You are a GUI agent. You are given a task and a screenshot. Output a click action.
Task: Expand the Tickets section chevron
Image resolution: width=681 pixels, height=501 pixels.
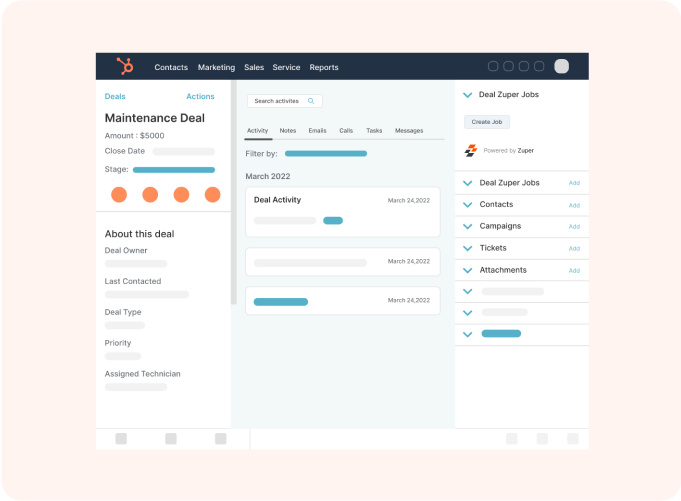[x=468, y=248]
